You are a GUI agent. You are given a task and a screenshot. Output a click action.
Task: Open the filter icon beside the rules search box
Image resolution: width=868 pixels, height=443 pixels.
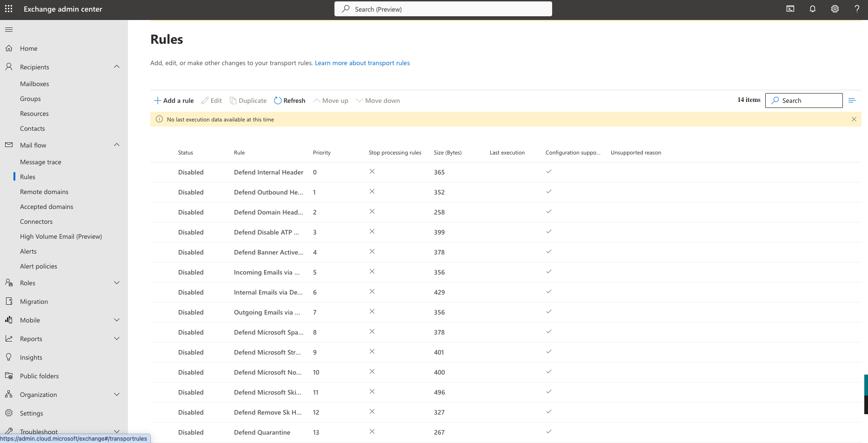tap(853, 100)
